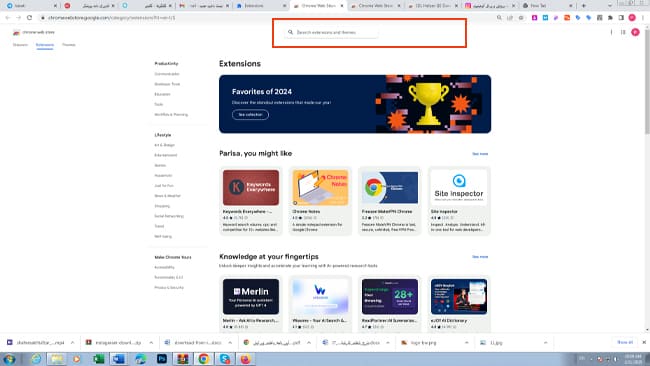
Task: Open Google apps grid icon in store header
Action: (623, 32)
